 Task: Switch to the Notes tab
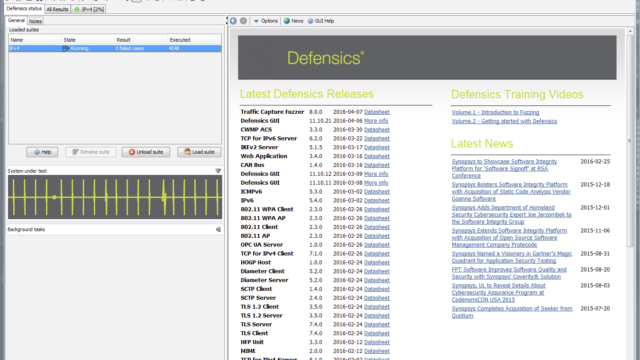tap(36, 21)
